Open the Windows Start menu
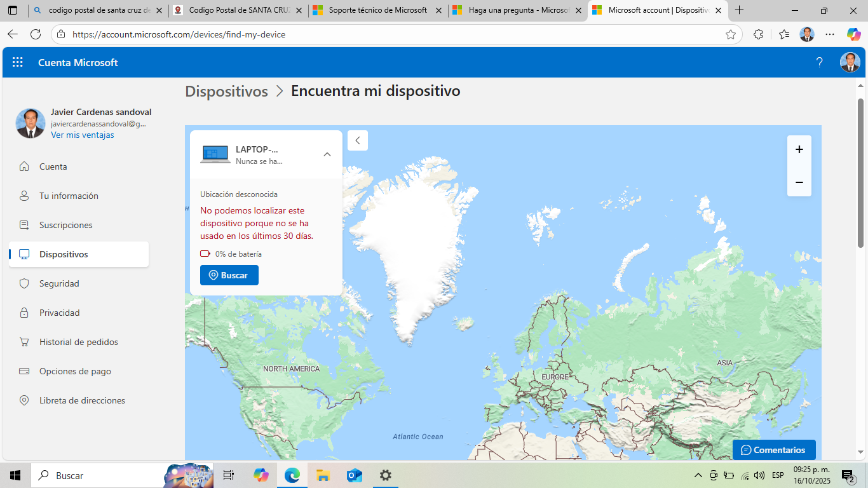 [x=15, y=475]
